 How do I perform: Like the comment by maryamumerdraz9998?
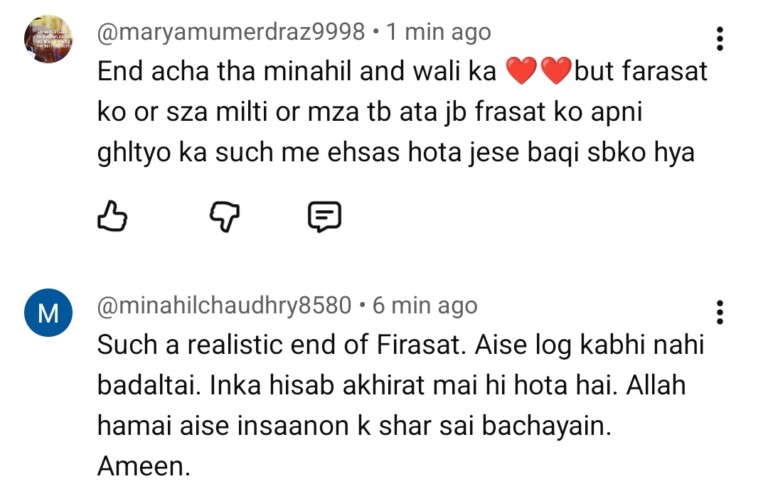point(113,215)
